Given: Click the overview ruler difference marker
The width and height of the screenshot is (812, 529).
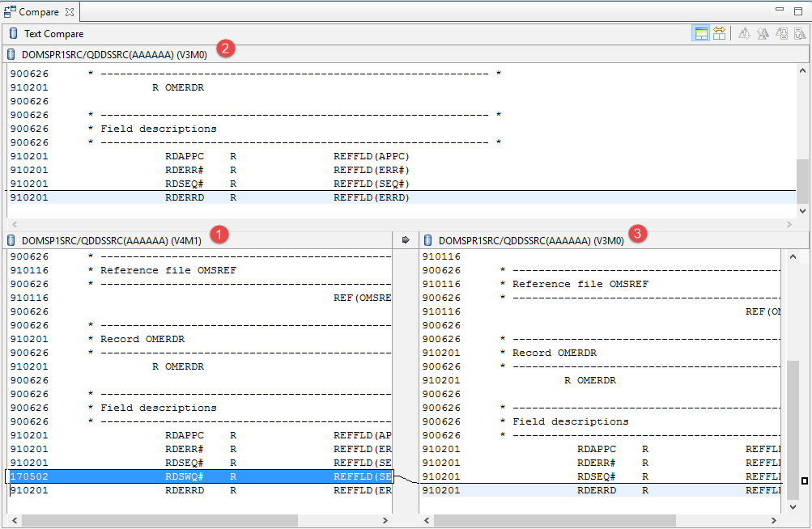Looking at the screenshot, I should point(805,481).
